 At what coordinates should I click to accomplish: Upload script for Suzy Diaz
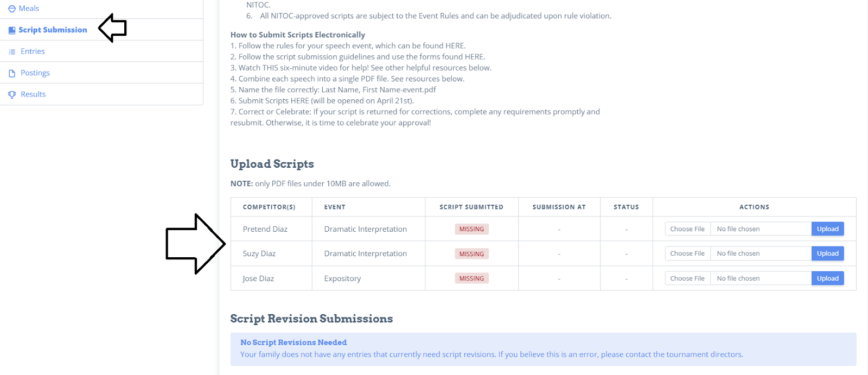[827, 253]
